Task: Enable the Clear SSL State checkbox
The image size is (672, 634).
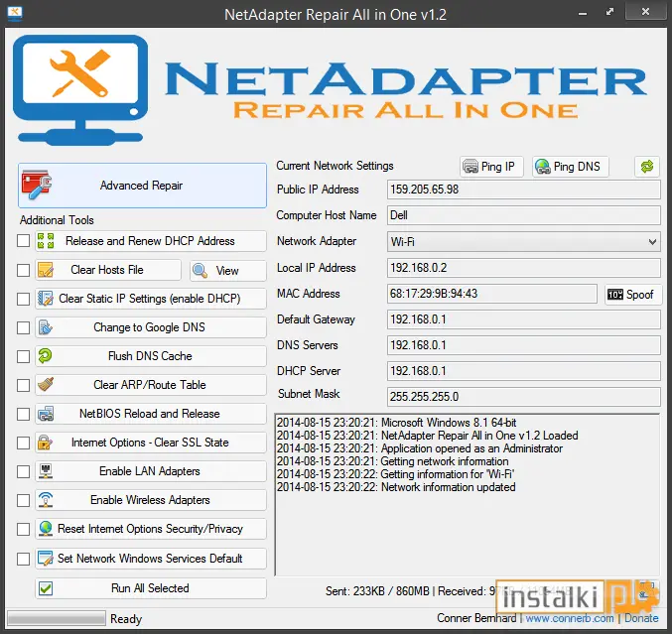Action: (x=23, y=443)
